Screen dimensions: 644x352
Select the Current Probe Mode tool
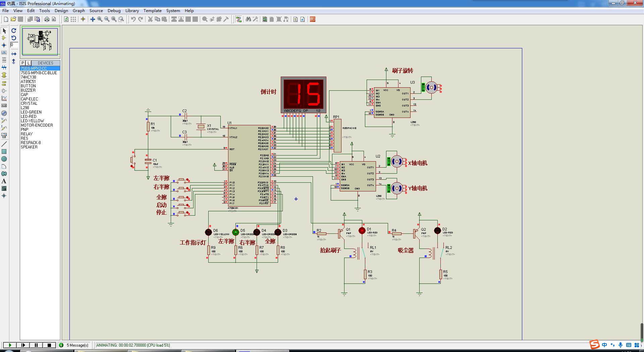click(4, 128)
